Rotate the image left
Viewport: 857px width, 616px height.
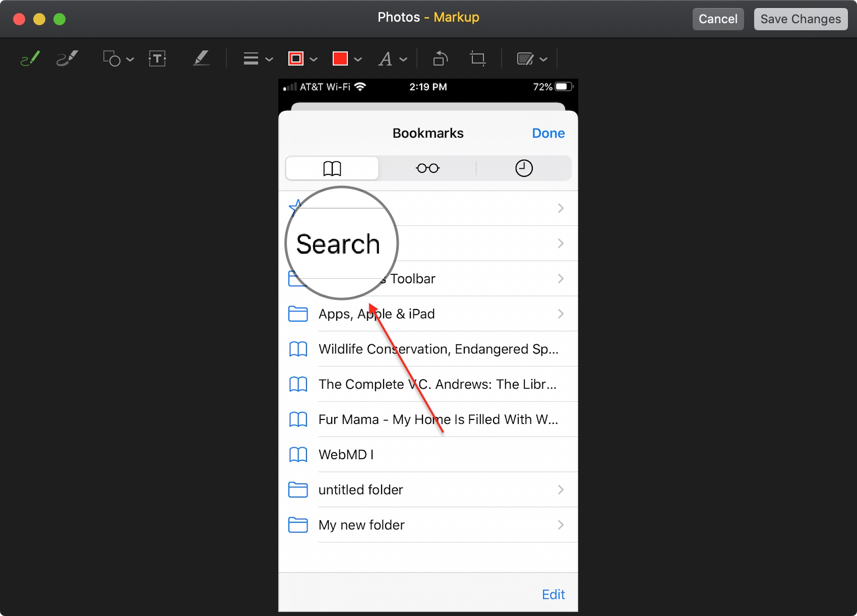click(x=440, y=59)
